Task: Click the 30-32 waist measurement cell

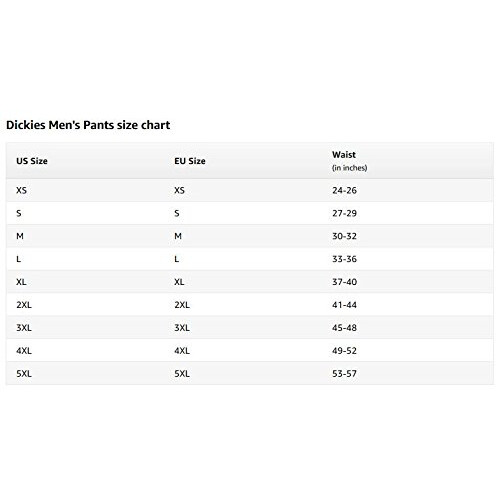Action: 344,236
